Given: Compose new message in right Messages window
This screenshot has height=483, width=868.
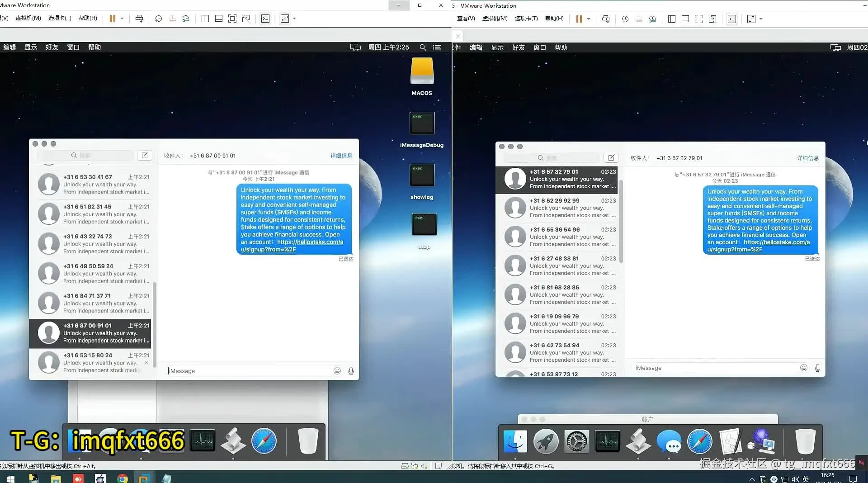Looking at the screenshot, I should pyautogui.click(x=611, y=158).
